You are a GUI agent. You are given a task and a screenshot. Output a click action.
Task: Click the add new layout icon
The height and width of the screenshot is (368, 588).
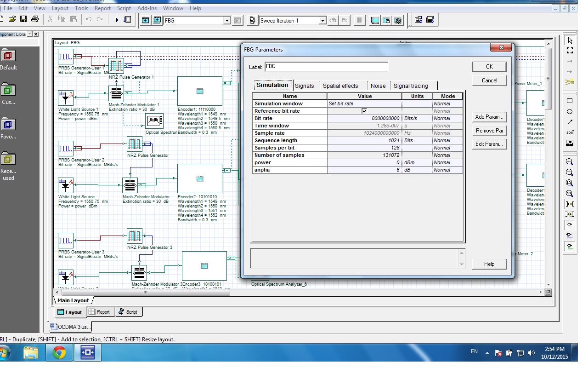146,20
